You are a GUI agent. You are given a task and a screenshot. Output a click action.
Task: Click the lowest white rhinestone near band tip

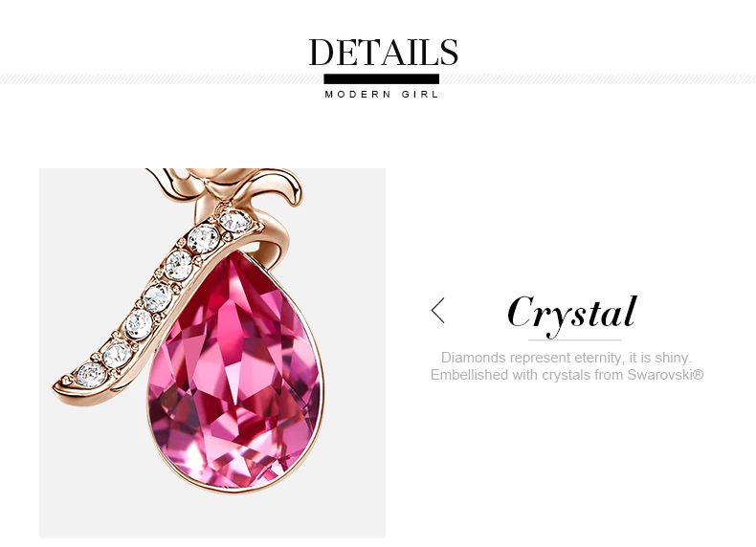[x=92, y=375]
